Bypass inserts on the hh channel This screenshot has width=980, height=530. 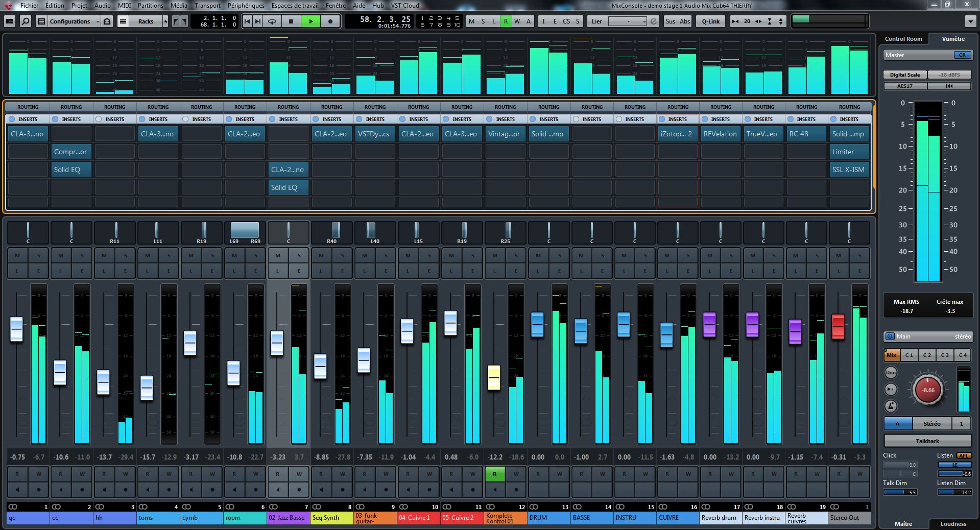point(99,119)
